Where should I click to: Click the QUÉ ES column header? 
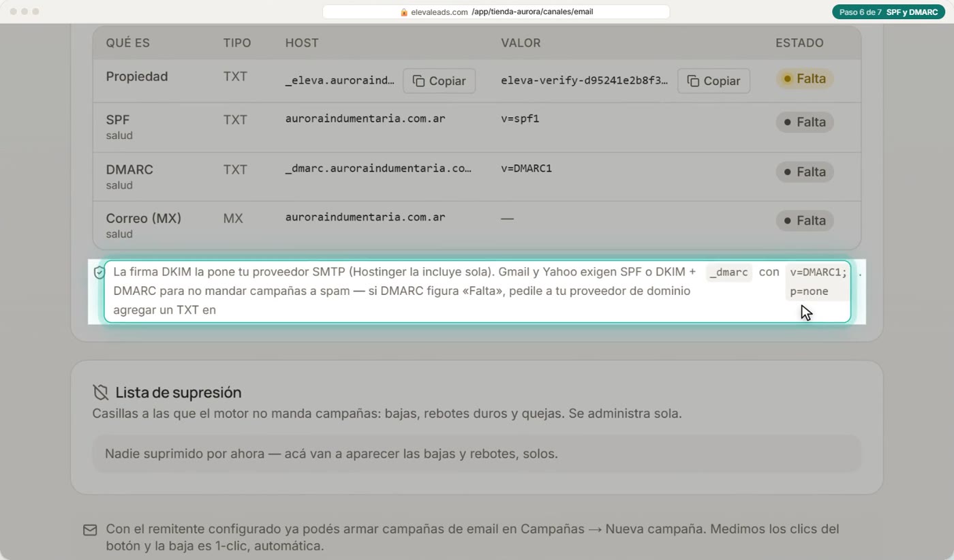coord(127,43)
